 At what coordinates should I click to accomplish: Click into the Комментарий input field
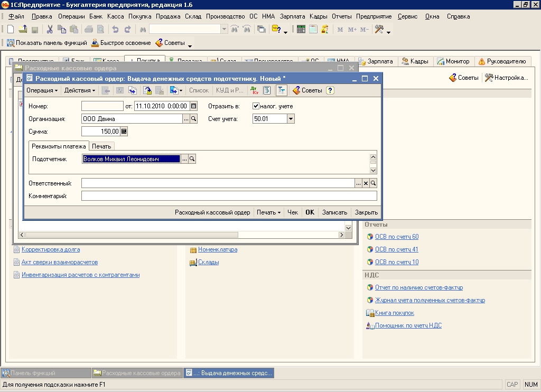pyautogui.click(x=229, y=196)
